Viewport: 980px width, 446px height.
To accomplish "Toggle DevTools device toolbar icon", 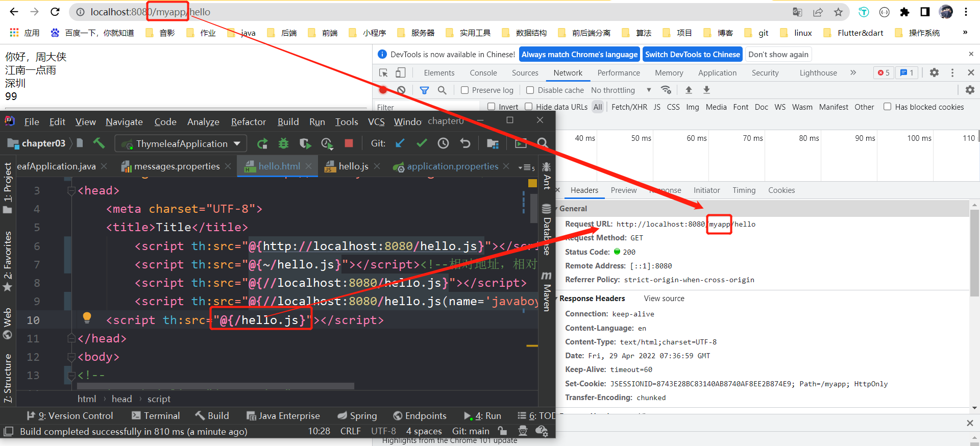I will [x=401, y=73].
